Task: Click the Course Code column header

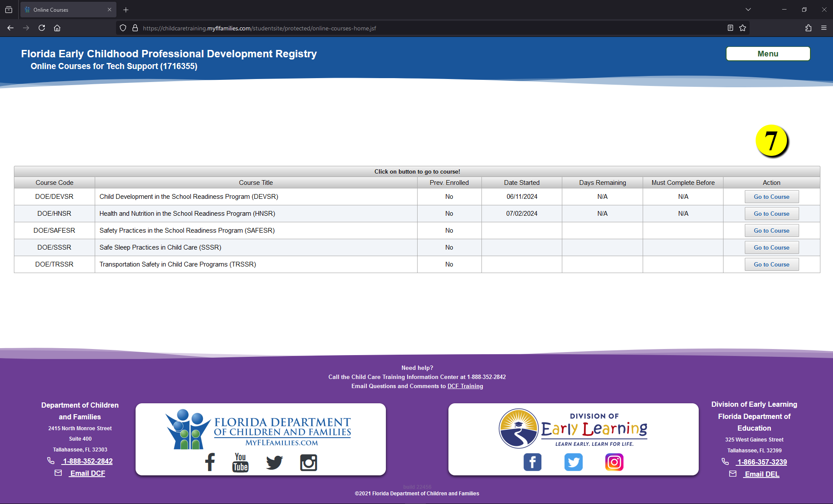Action: point(54,183)
